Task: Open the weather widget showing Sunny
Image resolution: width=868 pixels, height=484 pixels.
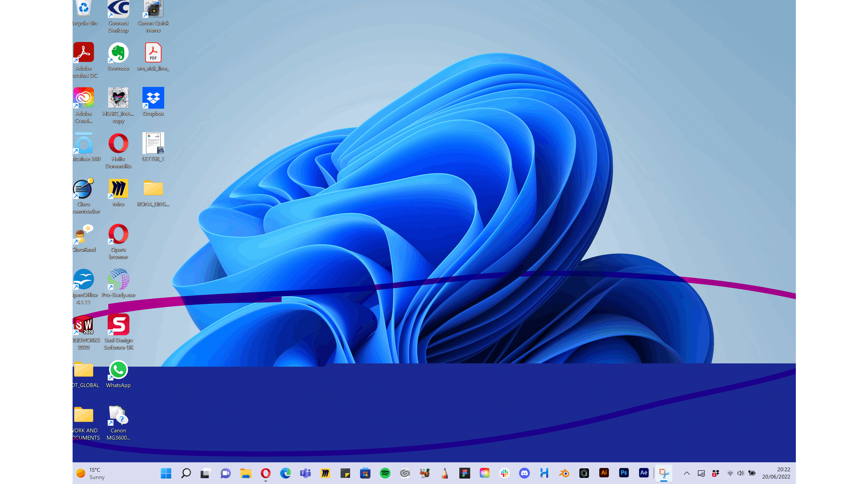Action: (x=91, y=473)
